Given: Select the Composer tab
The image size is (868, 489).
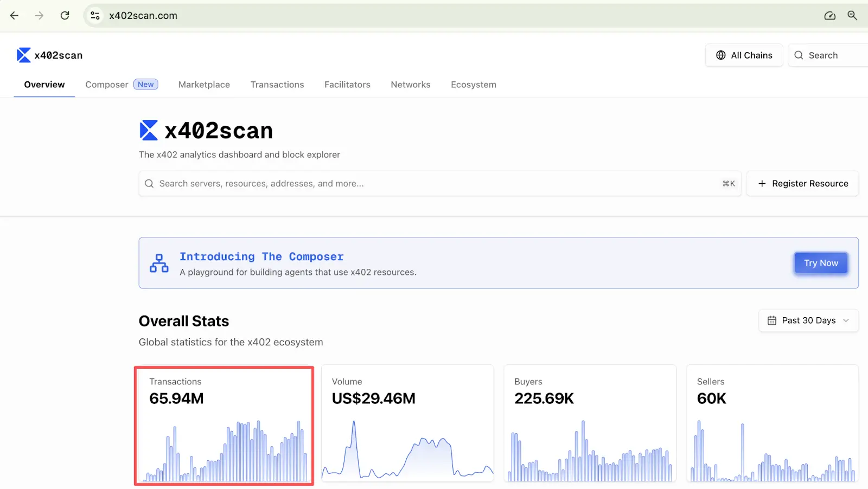Looking at the screenshot, I should [x=107, y=85].
